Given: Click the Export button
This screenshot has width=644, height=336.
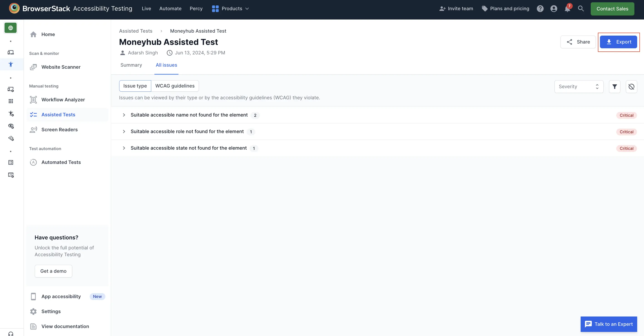Looking at the screenshot, I should [618, 42].
